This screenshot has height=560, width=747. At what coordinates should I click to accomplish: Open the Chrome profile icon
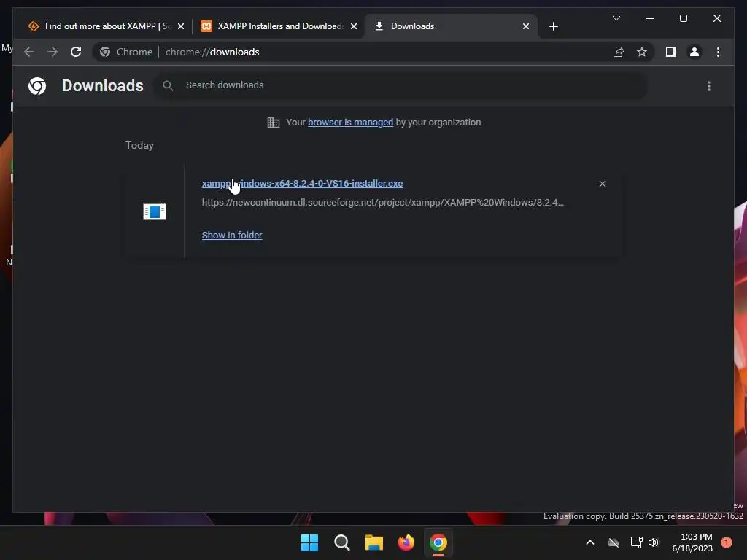(694, 52)
